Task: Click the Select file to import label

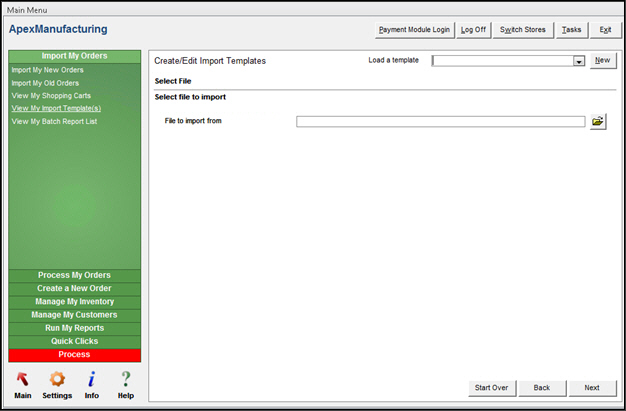Action: tap(190, 97)
